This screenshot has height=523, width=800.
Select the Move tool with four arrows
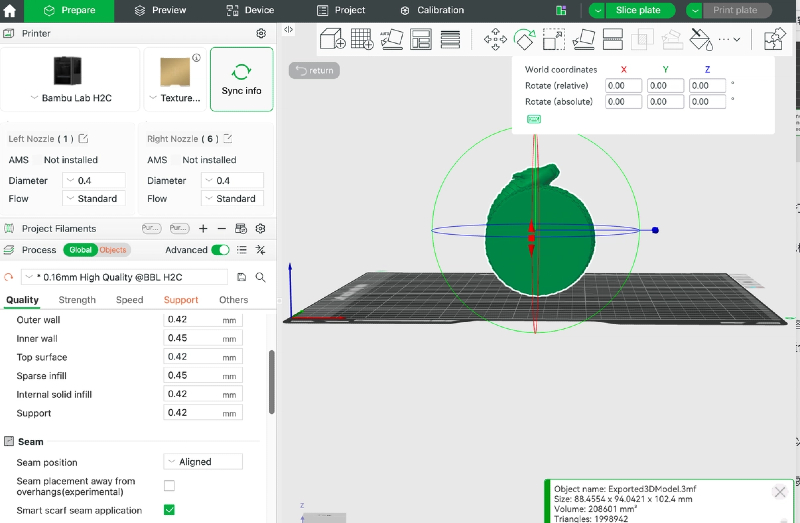click(x=495, y=39)
